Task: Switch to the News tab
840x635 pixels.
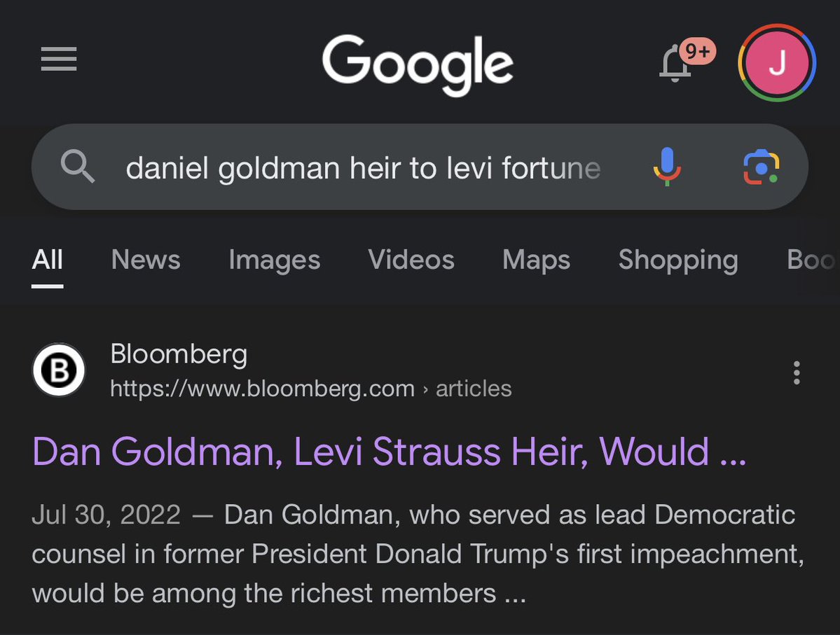Action: tap(146, 260)
